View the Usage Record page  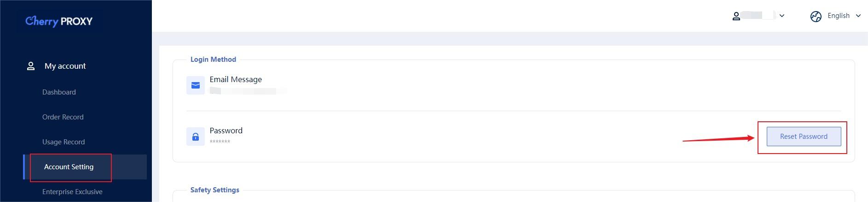[x=64, y=142]
